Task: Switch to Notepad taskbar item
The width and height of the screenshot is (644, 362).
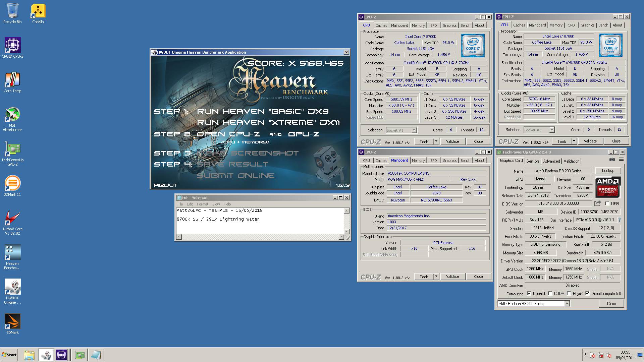Action: [x=96, y=355]
